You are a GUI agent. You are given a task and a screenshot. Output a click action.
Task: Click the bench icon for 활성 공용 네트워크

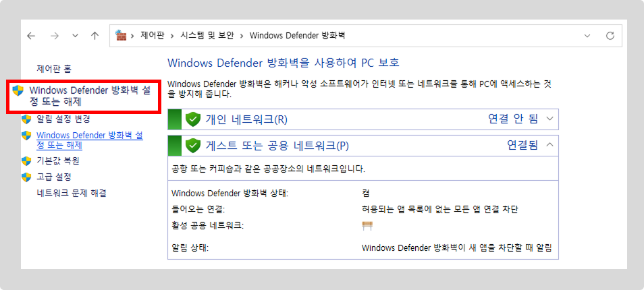[x=368, y=225]
